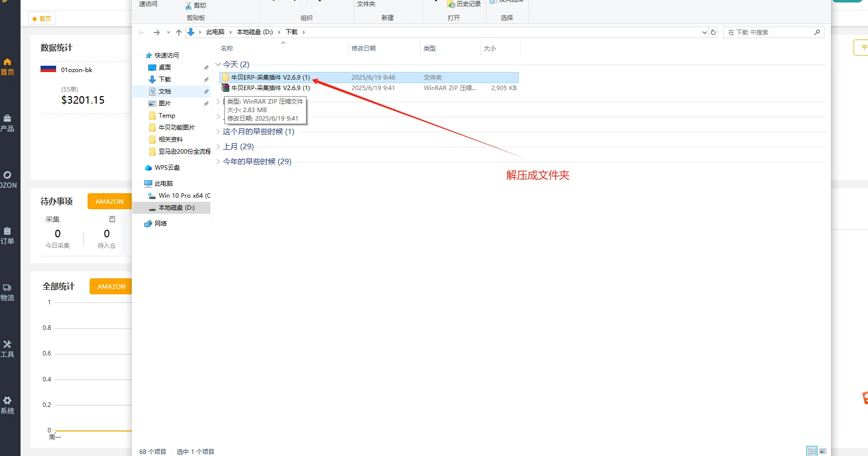Viewport: 868px width, 456px height.
Task: Select Win 10 Pro x64 (C drive in the tree
Action: pyautogui.click(x=184, y=196)
